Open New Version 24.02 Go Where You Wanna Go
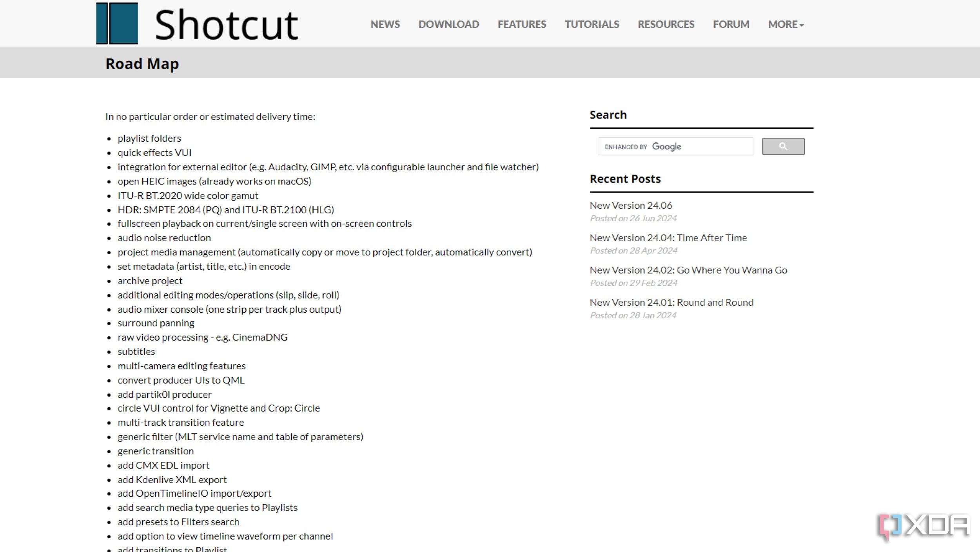This screenshot has width=980, height=552. (688, 270)
